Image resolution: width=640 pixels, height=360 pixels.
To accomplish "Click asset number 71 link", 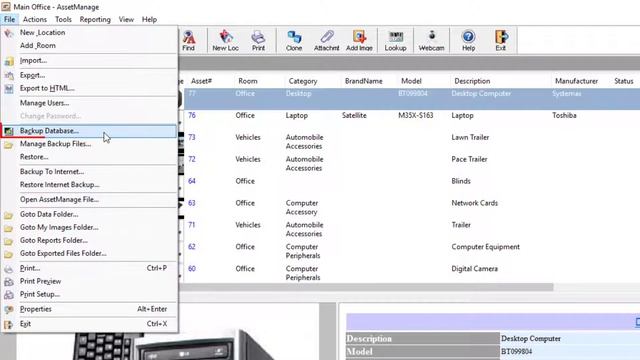I will coord(192,225).
